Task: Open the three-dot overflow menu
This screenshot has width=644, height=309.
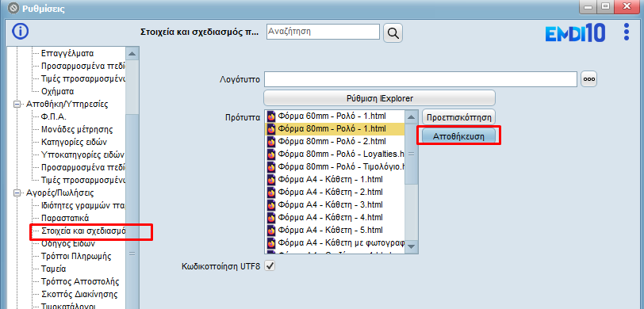Action: click(x=626, y=32)
